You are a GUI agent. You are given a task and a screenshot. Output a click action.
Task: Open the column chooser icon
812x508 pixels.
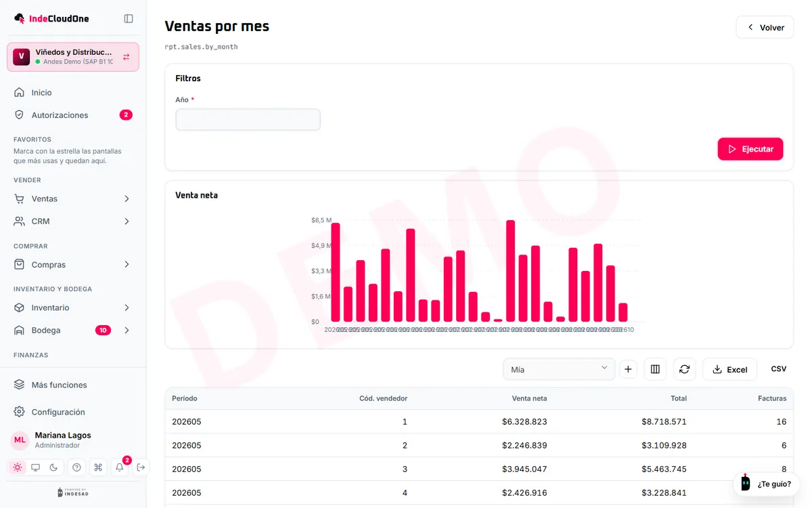click(655, 369)
